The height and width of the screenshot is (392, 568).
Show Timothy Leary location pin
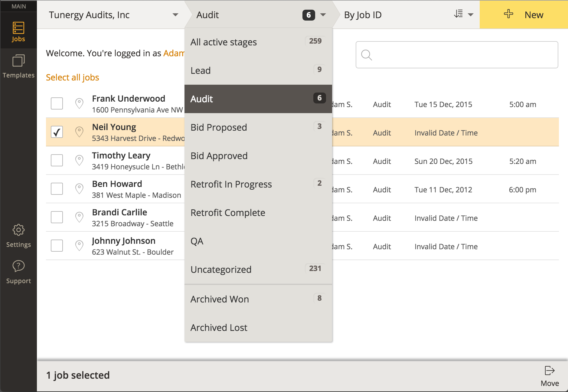pos(79,160)
